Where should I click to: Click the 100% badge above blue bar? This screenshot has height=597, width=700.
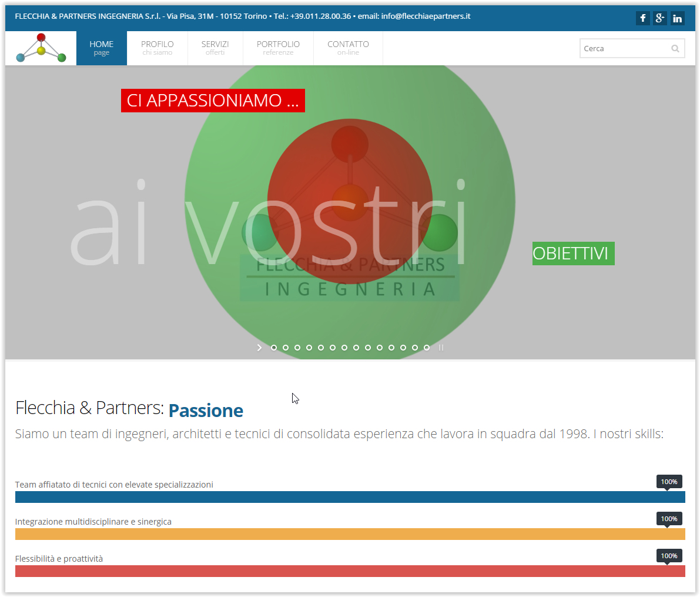(x=669, y=482)
